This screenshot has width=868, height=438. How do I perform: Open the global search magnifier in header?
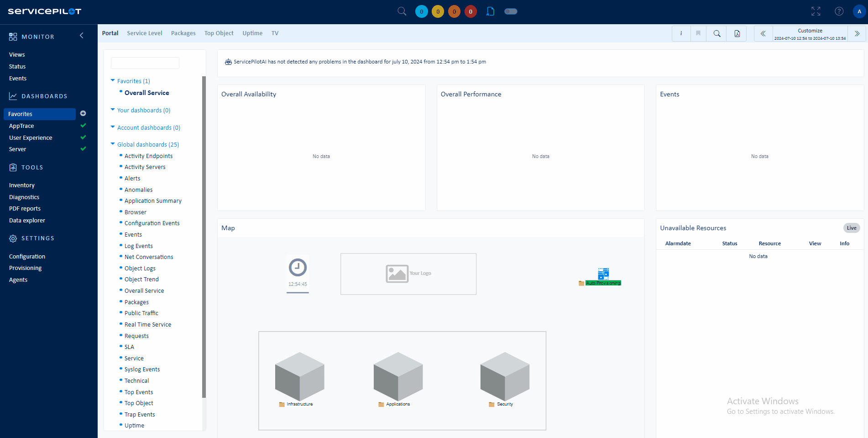[402, 11]
